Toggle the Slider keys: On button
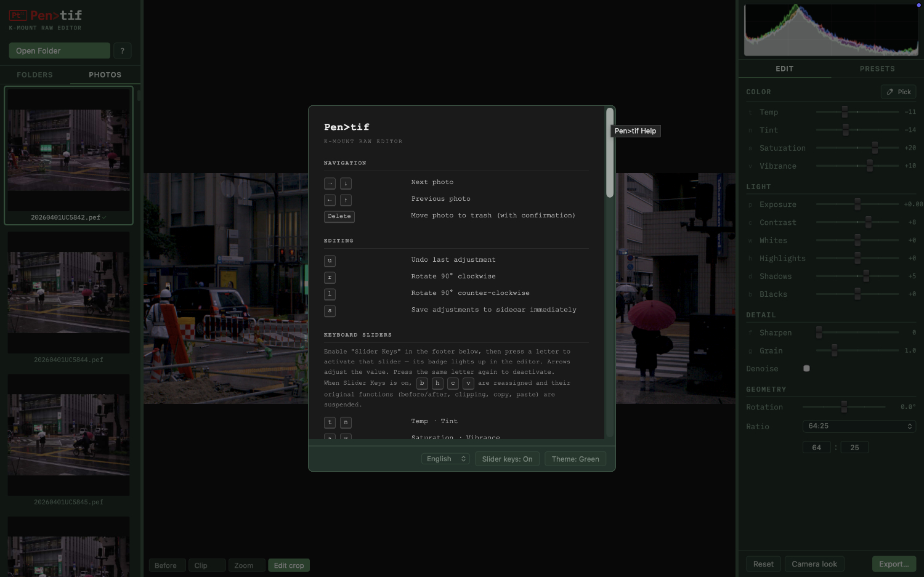Screen dimensions: 924x577 click(507, 459)
